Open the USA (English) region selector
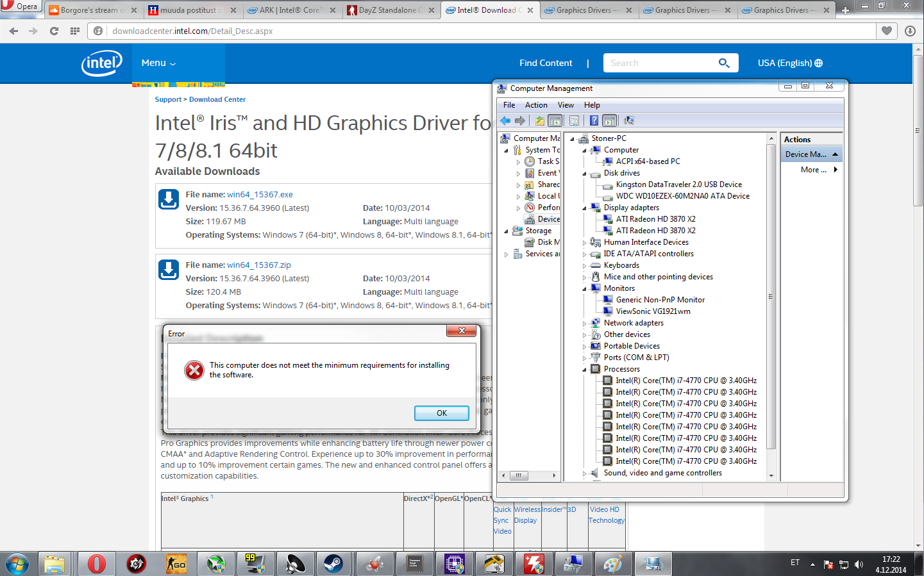This screenshot has height=576, width=924. (x=790, y=63)
